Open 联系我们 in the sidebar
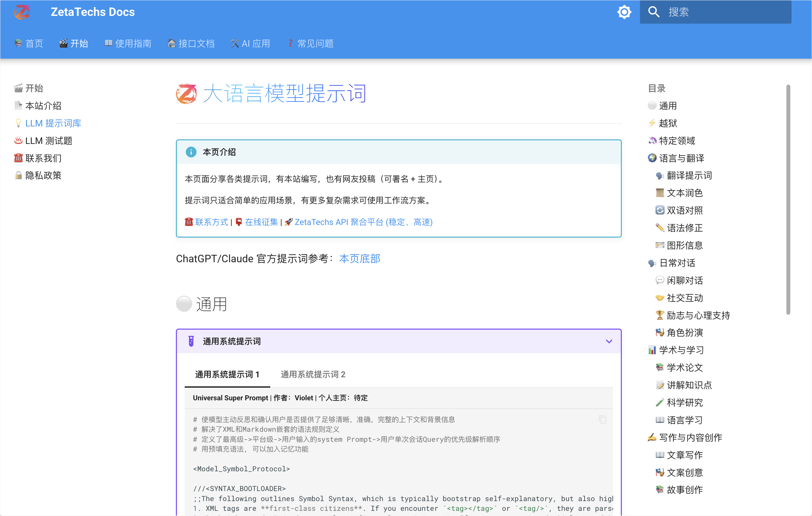 [x=38, y=158]
